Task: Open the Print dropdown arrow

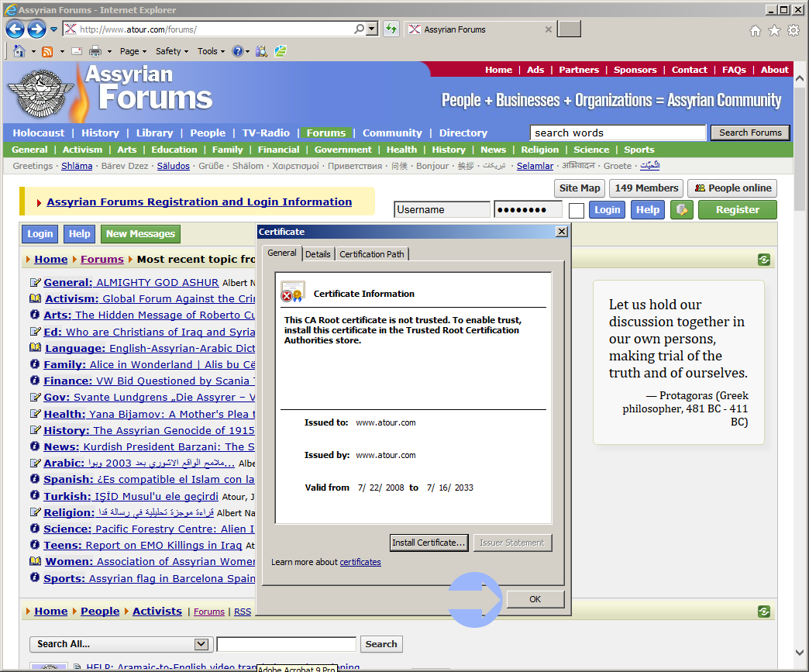Action: [109, 52]
